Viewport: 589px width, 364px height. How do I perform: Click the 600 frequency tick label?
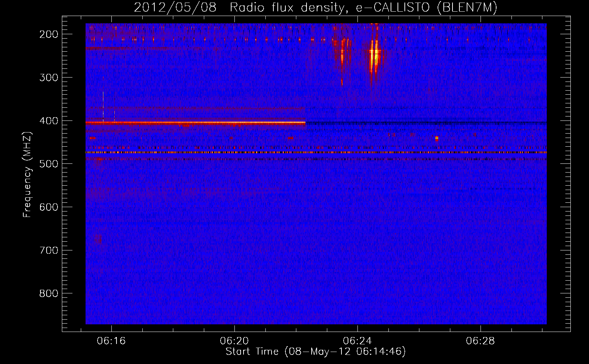[x=49, y=207]
